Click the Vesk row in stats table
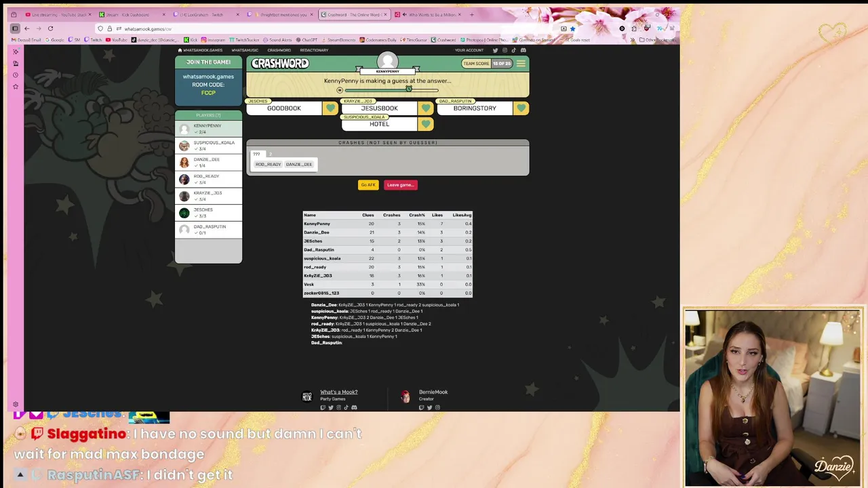Screen dimensions: 868x488 387,284
